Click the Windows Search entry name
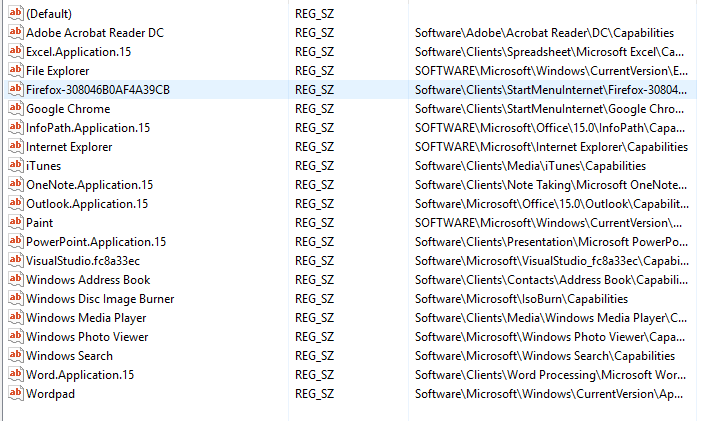Viewport: 707px width, 421px height. pyautogui.click(x=69, y=356)
